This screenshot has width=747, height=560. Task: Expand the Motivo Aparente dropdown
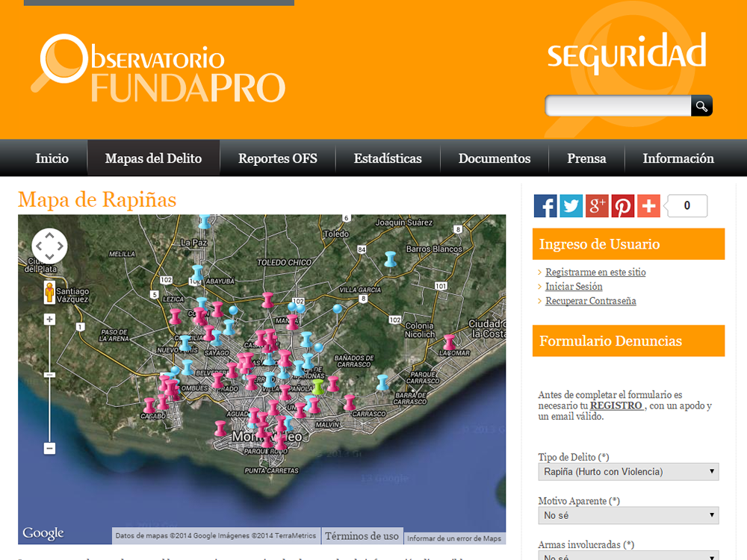click(x=628, y=515)
